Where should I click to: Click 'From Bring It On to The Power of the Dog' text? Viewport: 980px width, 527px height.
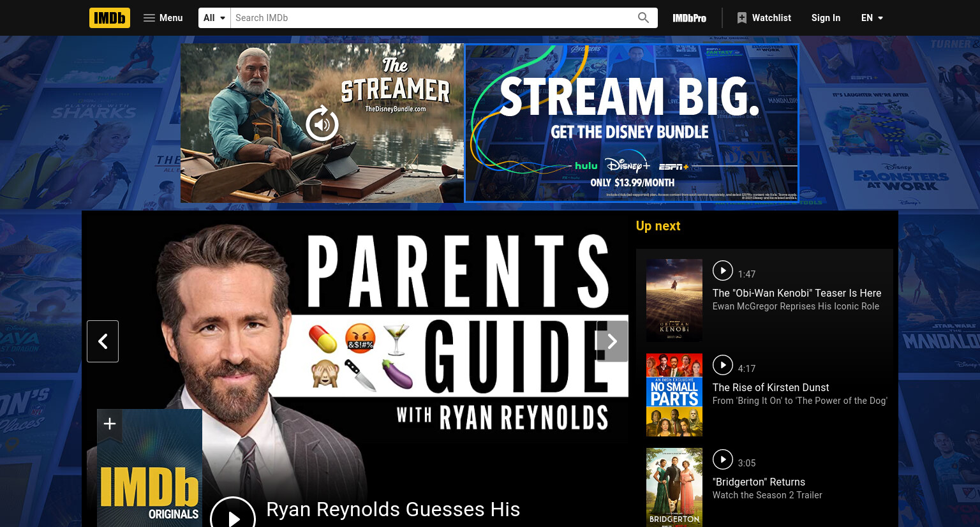point(799,401)
